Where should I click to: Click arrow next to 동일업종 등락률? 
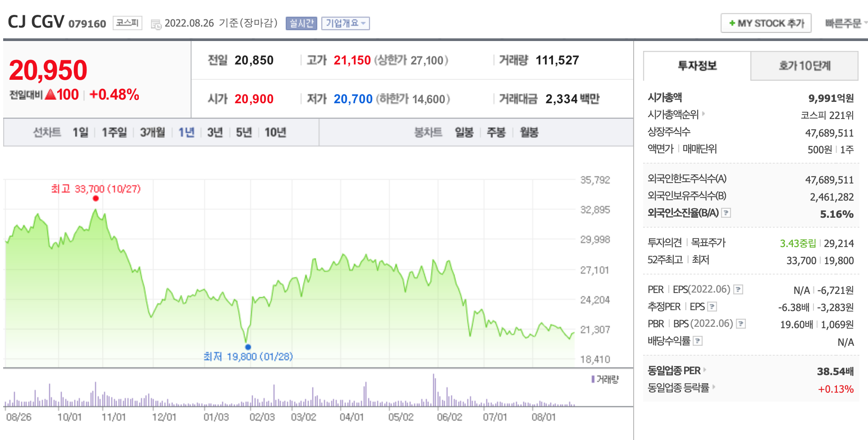point(714,387)
